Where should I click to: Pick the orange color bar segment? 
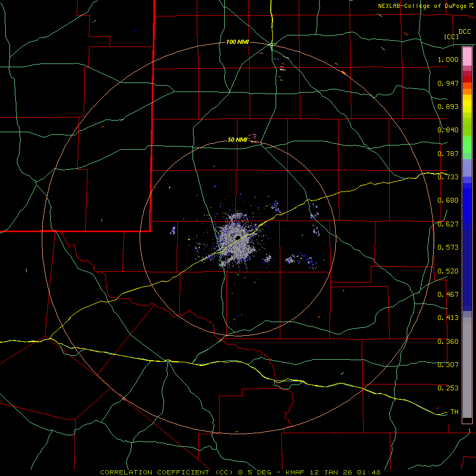point(467,91)
